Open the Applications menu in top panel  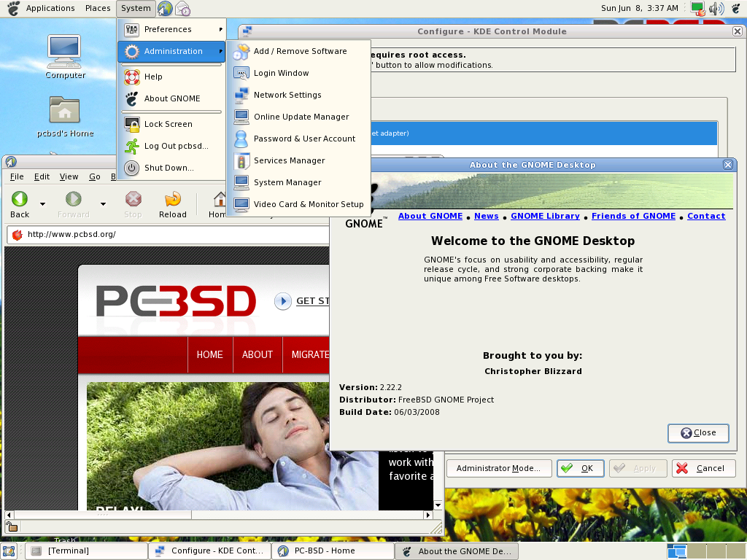point(50,8)
